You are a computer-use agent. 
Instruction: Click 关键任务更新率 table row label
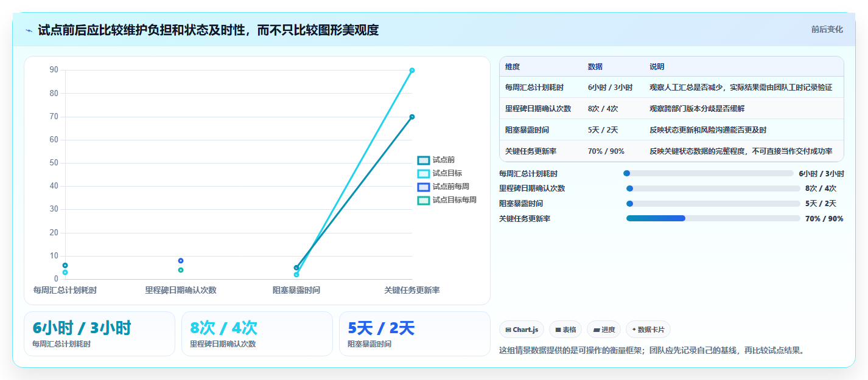(531, 151)
